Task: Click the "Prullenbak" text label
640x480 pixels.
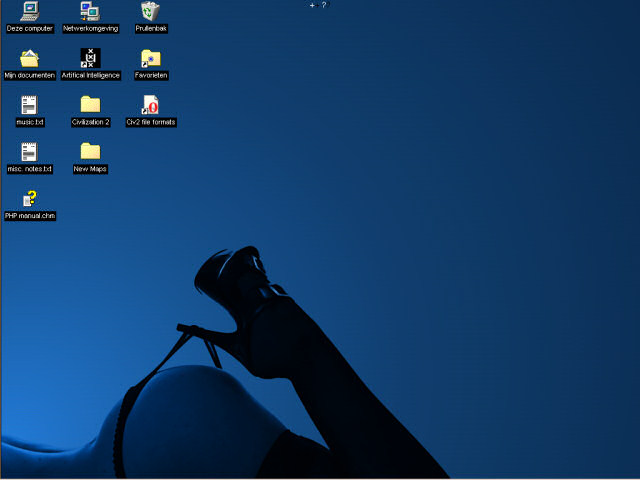Action: [150, 29]
